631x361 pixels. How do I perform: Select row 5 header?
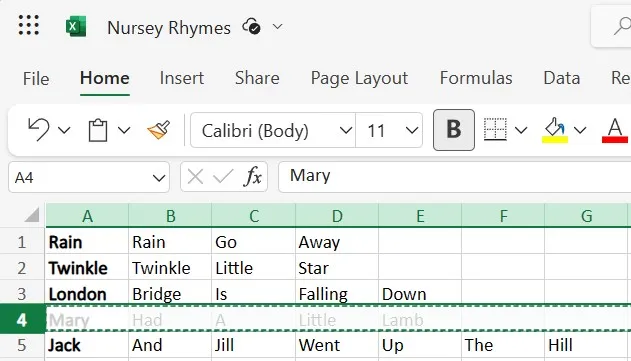click(22, 345)
